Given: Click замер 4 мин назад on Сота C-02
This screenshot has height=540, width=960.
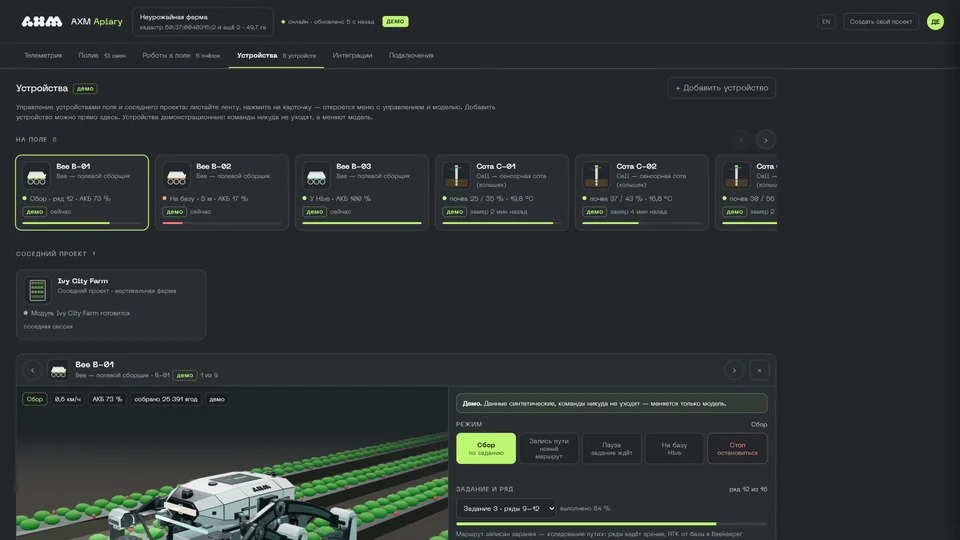Looking at the screenshot, I should click(x=639, y=212).
